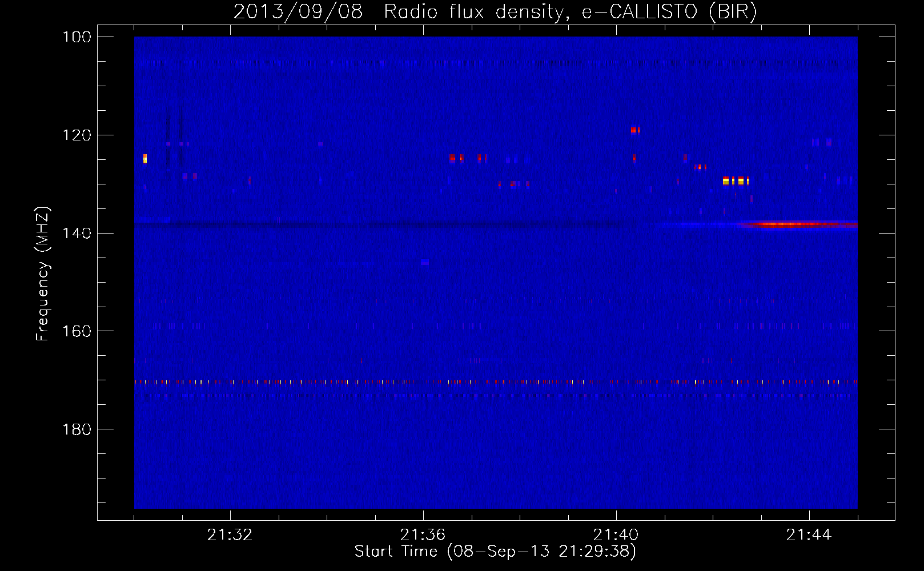Click the 21:44 time tick label
The image size is (924, 571).
point(809,535)
